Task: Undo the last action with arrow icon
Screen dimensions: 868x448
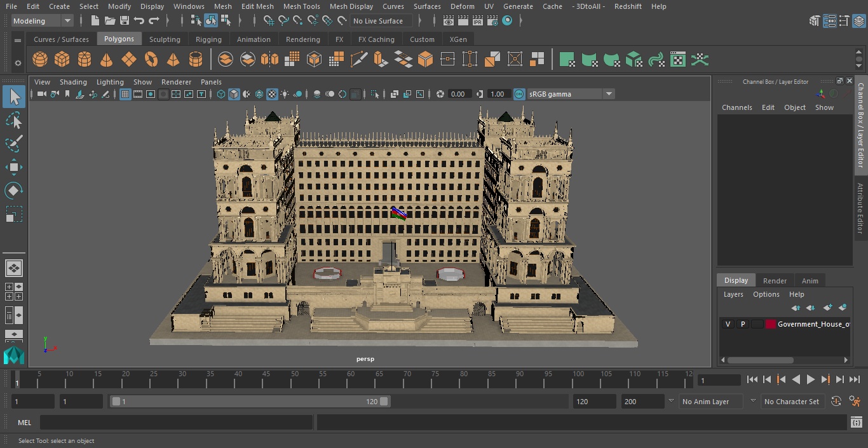Action: [139, 21]
